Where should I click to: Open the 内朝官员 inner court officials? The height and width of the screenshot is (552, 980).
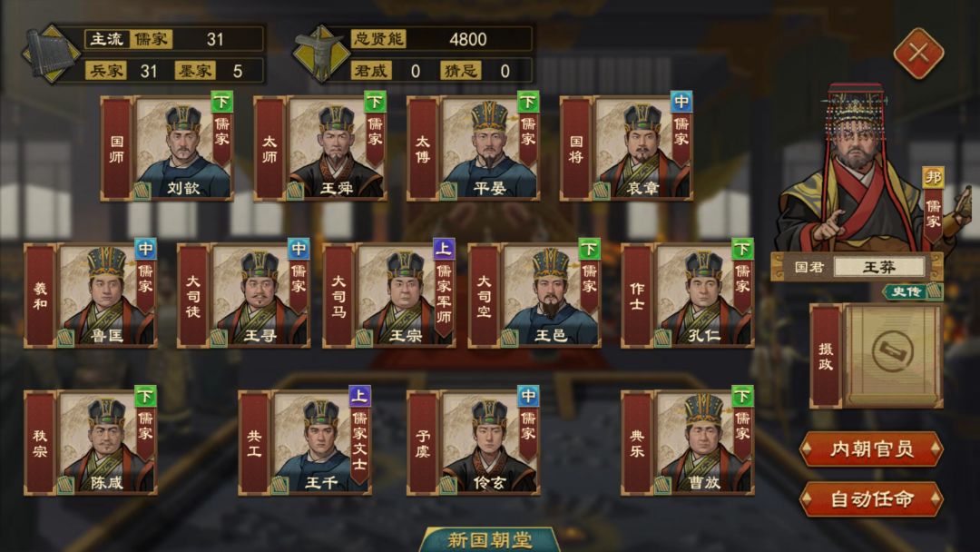click(x=871, y=448)
